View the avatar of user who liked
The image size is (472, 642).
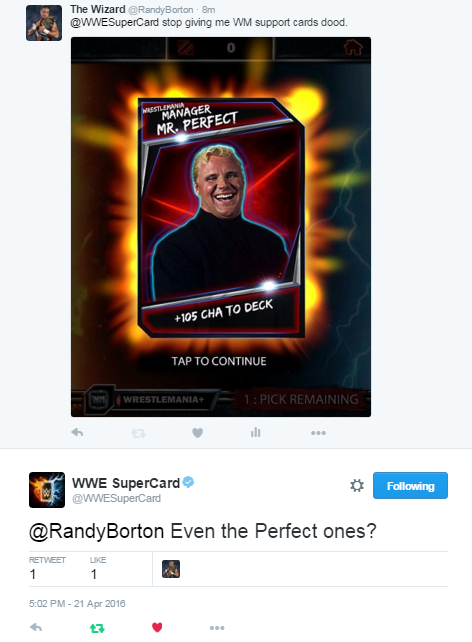point(171,569)
